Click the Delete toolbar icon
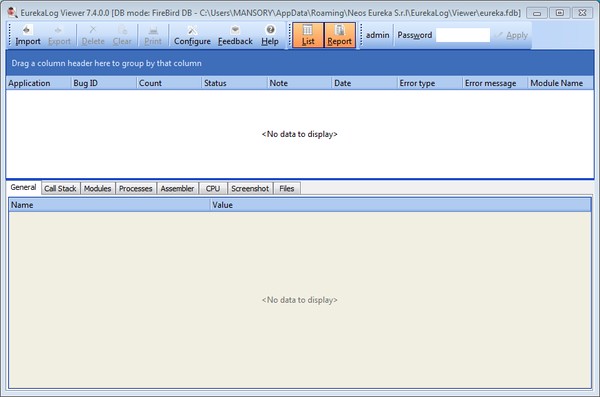Viewport: 600px width, 397px height. coord(93,35)
